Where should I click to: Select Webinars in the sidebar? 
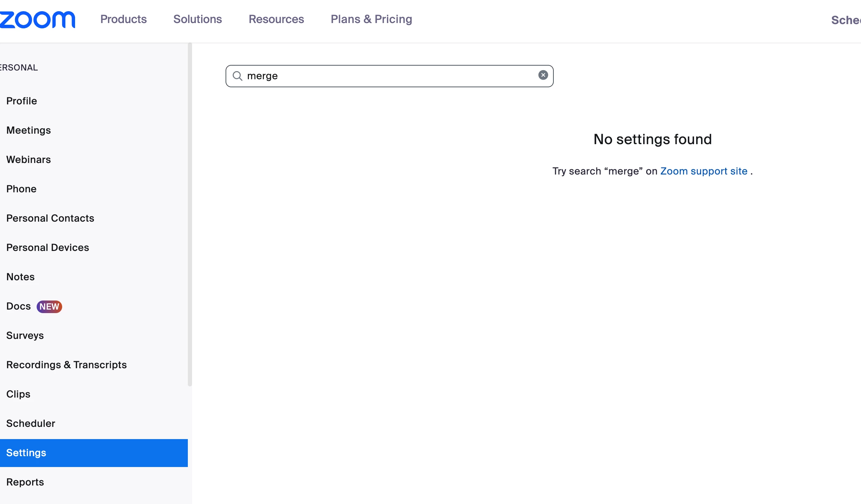coord(29,160)
